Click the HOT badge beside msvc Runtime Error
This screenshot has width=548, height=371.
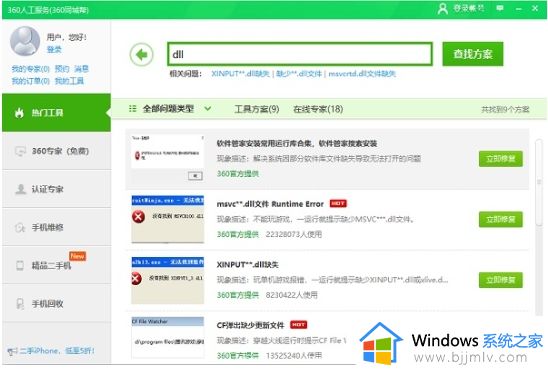[338, 203]
